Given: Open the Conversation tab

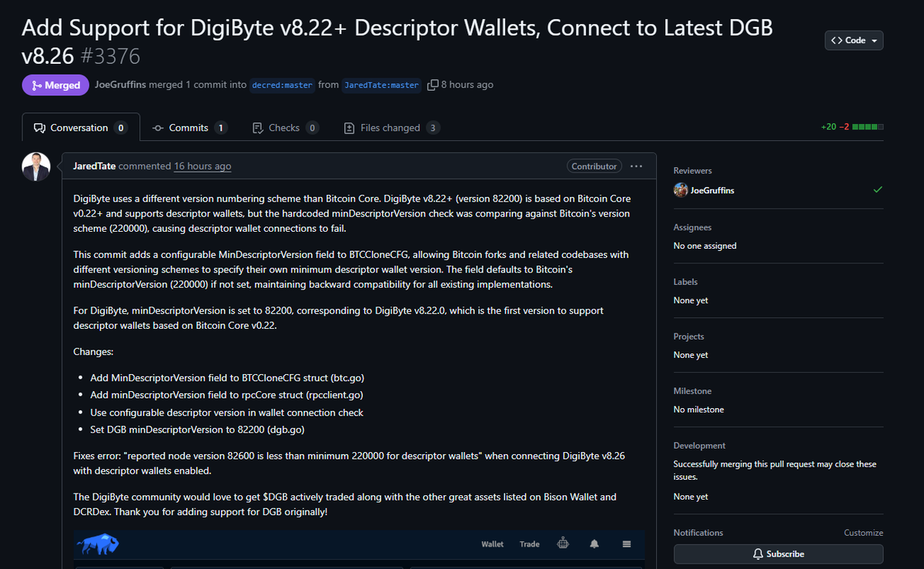Looking at the screenshot, I should coord(81,128).
